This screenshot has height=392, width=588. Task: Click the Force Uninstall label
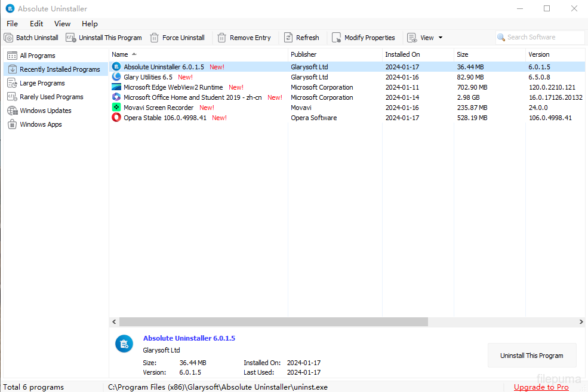[183, 38]
